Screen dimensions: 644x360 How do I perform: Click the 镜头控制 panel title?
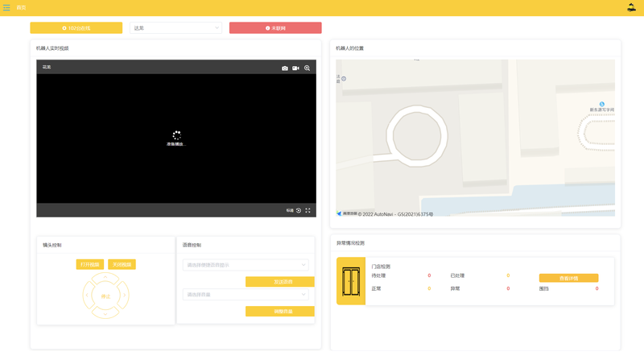(x=52, y=245)
